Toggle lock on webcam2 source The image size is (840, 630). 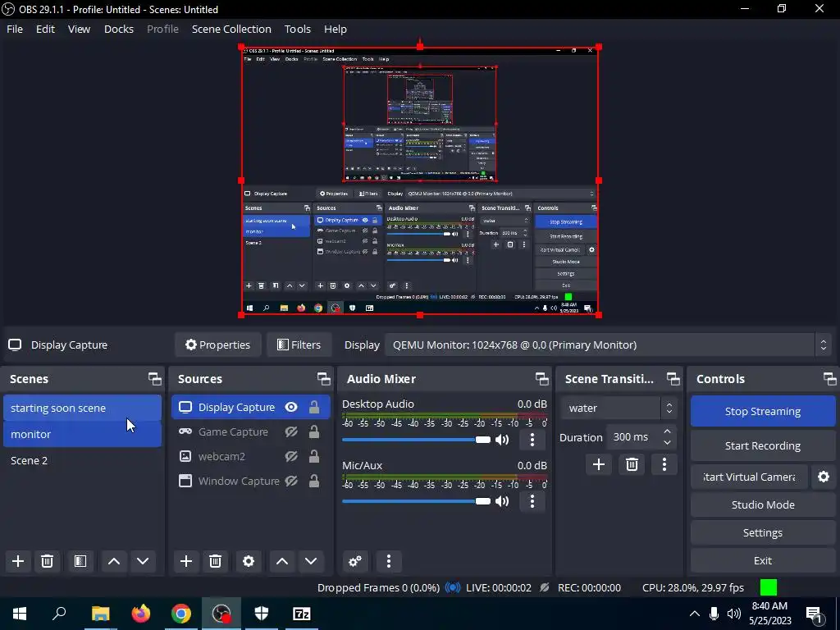[x=314, y=456]
